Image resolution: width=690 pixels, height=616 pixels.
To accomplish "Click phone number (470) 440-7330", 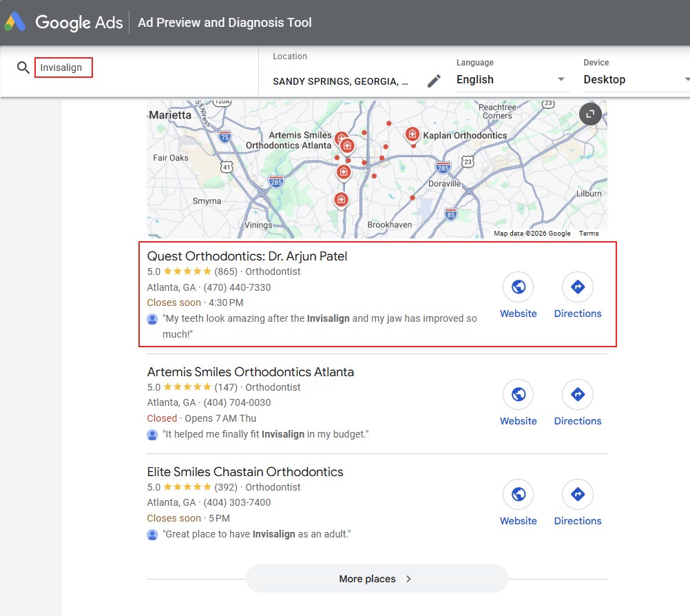I will point(237,287).
